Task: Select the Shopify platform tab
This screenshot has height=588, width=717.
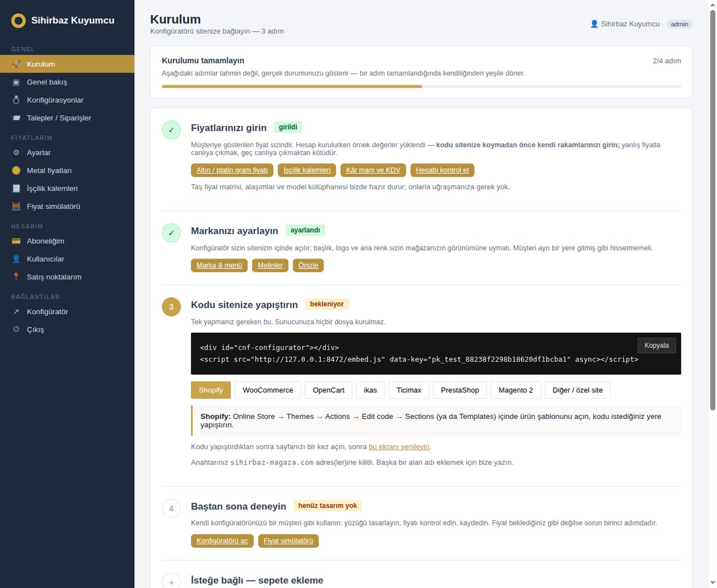Action: (211, 390)
